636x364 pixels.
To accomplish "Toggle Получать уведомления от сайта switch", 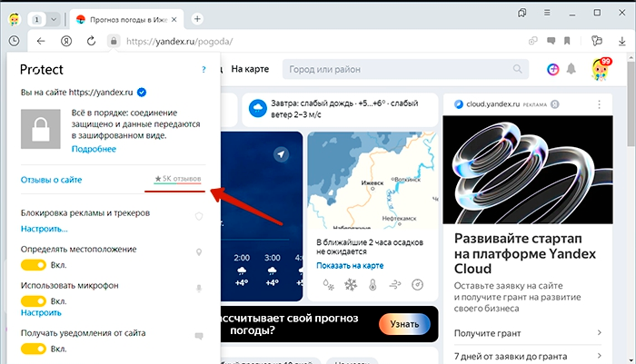I will [x=34, y=349].
